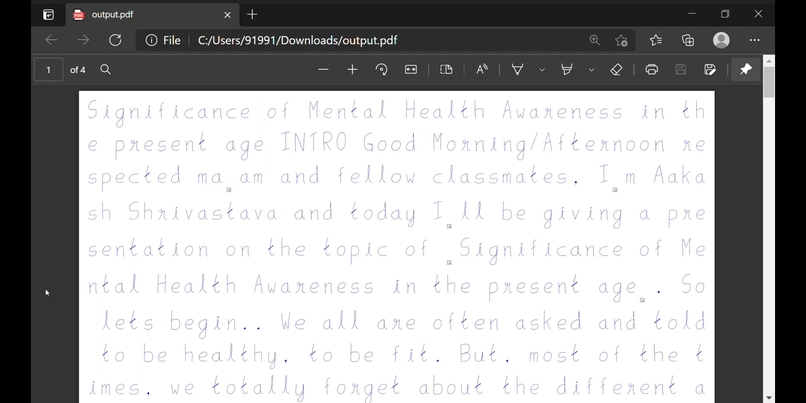
Task: Click the word 'healthy' in document
Action: coord(231,356)
